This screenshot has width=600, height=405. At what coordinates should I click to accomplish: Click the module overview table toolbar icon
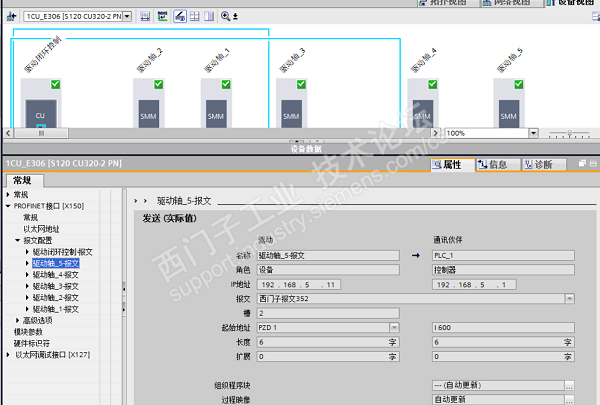click(145, 16)
